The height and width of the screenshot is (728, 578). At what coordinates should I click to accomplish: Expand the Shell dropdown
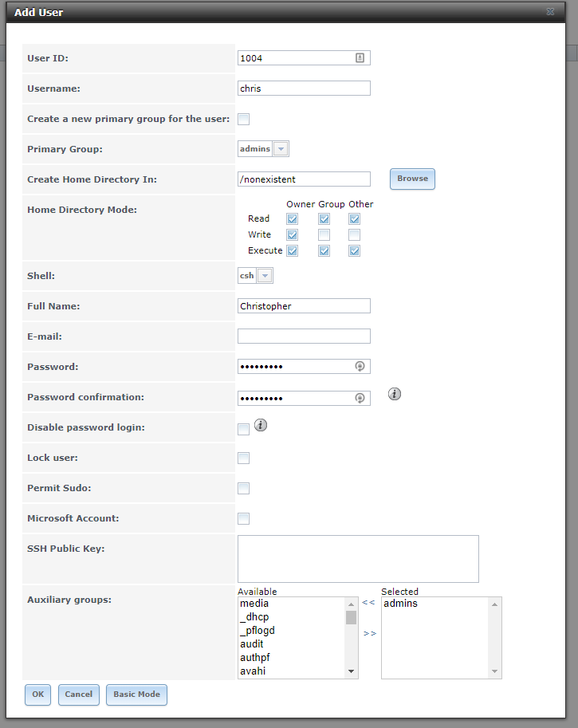pyautogui.click(x=265, y=275)
